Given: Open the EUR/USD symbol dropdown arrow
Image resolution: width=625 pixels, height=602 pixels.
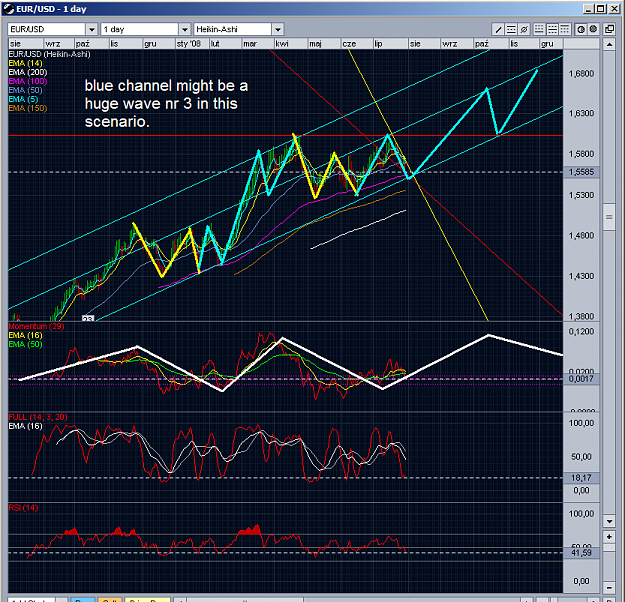Looking at the screenshot, I should (92, 29).
